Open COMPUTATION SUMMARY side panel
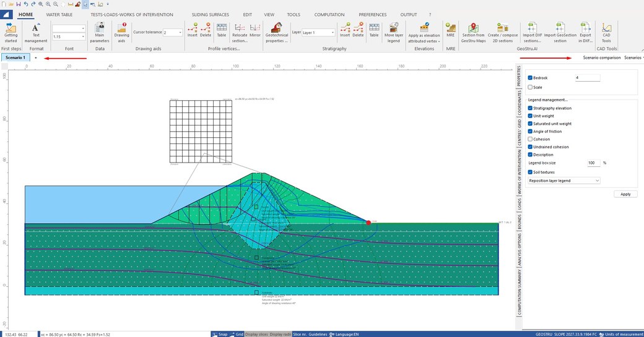 (519, 292)
